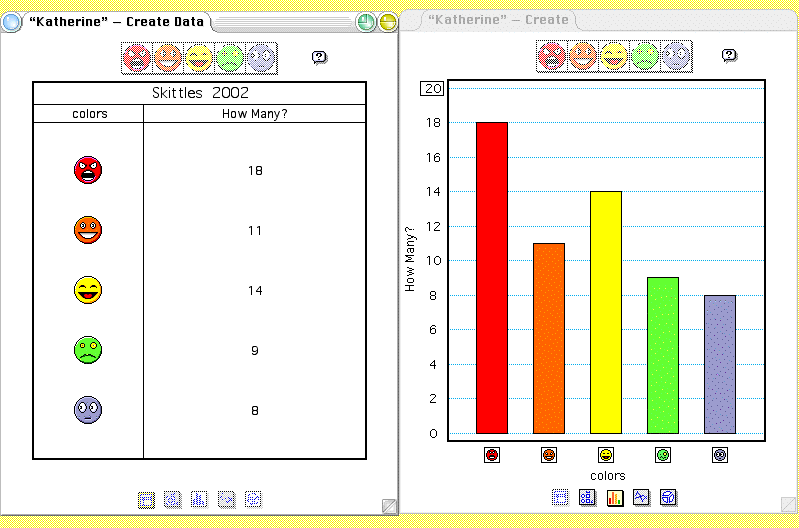Viewport: 799px width, 528px height.
Task: Close the Create Data window with blue button
Action: click(x=11, y=22)
